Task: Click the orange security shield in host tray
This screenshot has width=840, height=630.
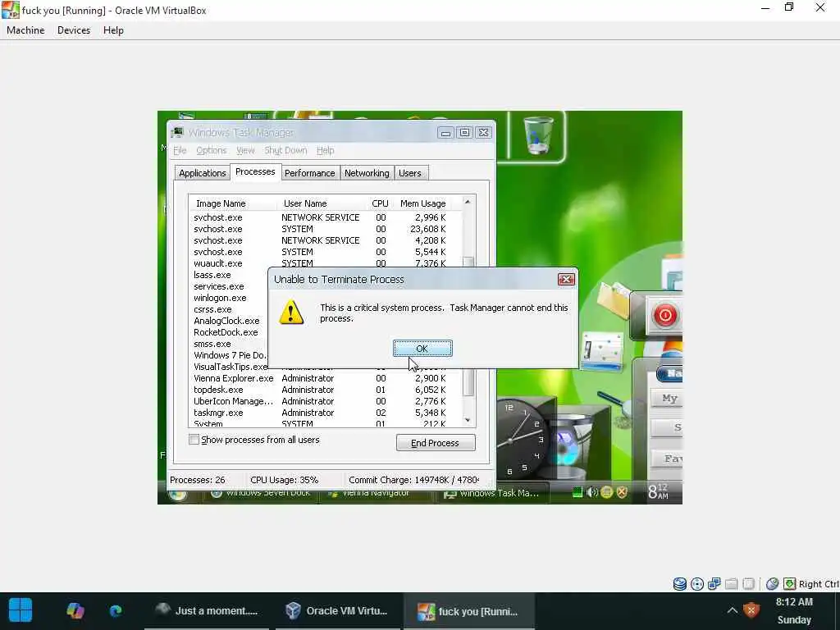Action: [x=751, y=610]
